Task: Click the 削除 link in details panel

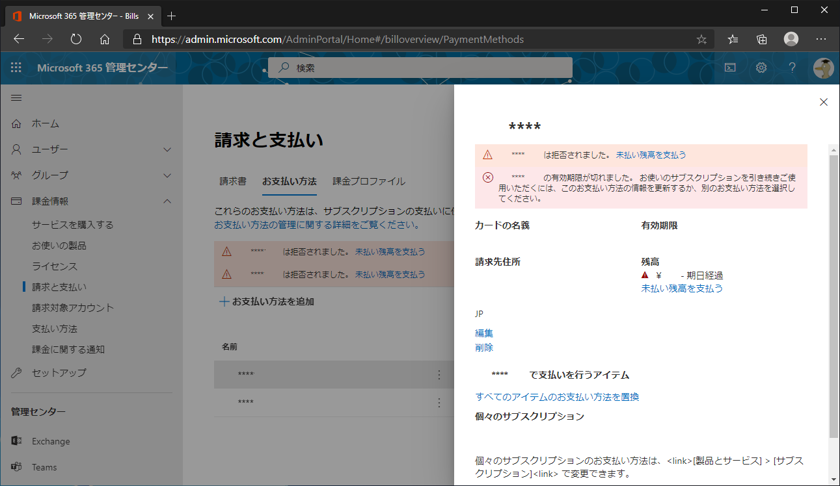Action: [484, 348]
